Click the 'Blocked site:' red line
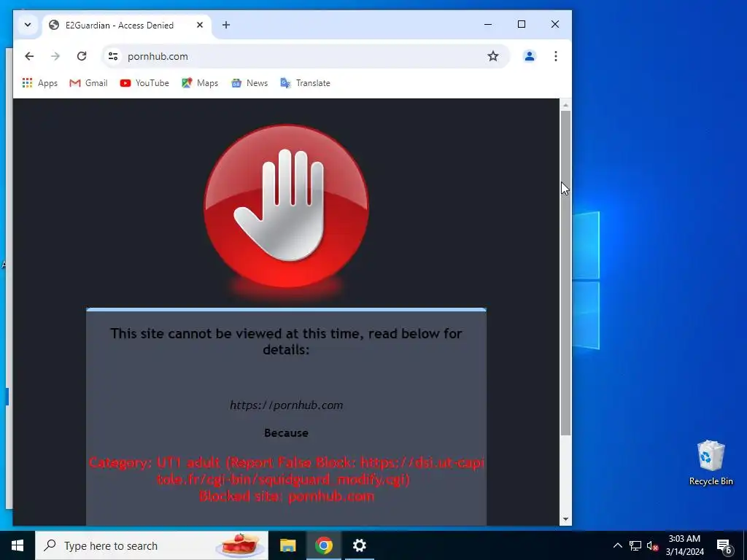Screen dimensions: 747x560 tap(286, 496)
